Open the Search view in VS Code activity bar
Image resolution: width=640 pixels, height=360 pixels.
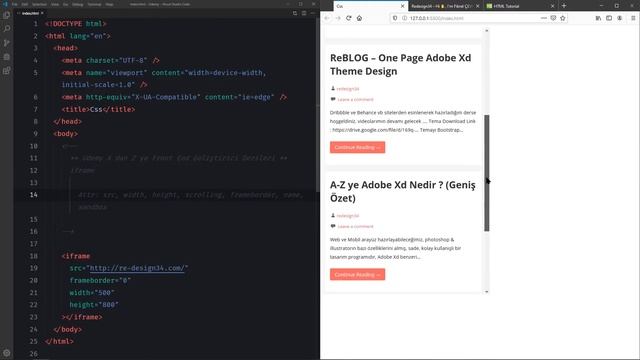coord(7,29)
